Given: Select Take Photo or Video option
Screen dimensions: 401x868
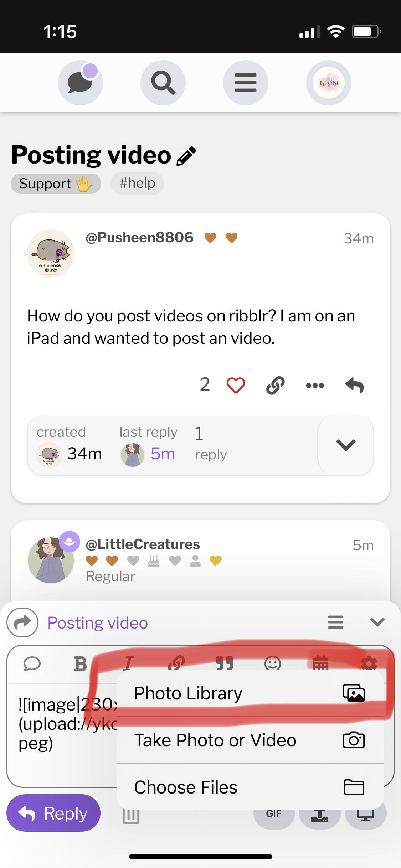Looking at the screenshot, I should (x=250, y=740).
